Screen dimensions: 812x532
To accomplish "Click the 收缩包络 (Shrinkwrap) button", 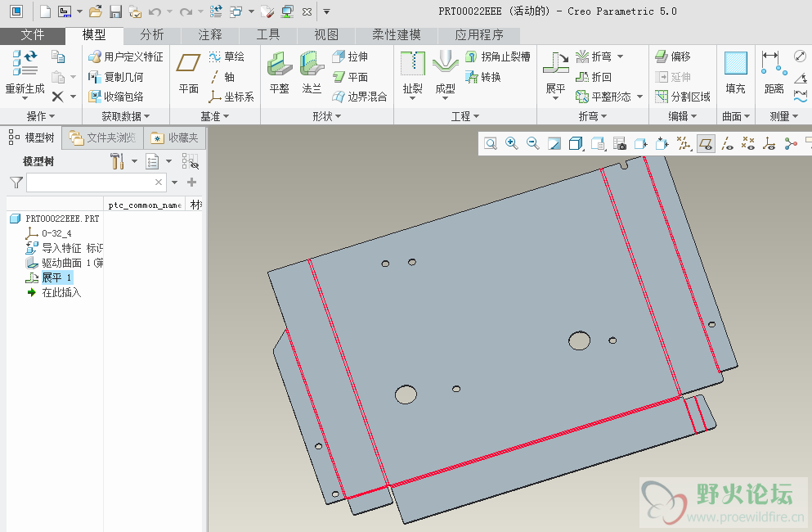I will click(115, 97).
